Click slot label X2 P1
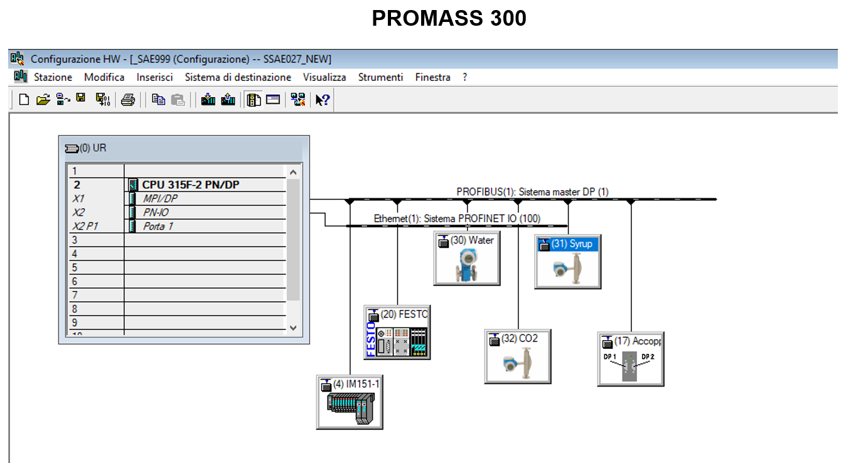 [x=85, y=226]
